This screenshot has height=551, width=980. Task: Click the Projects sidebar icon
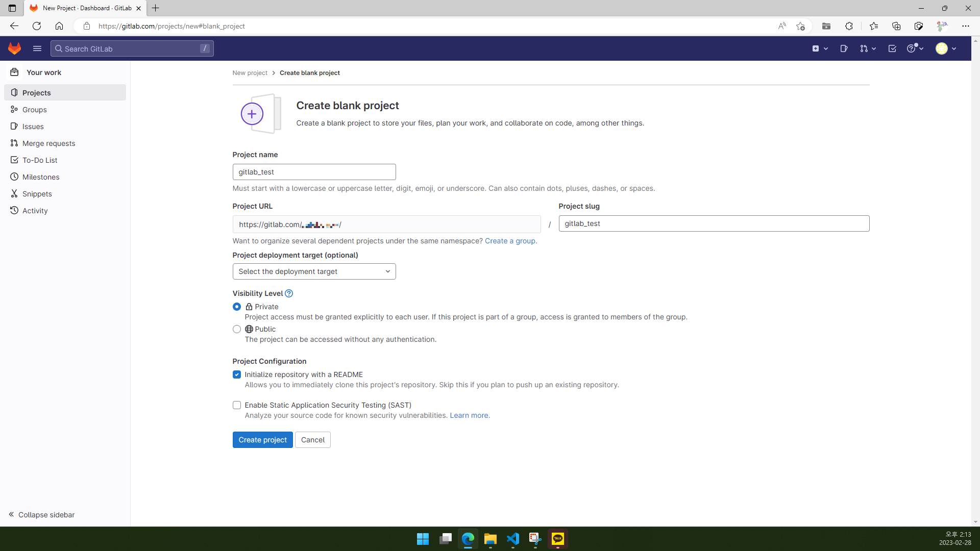click(15, 93)
